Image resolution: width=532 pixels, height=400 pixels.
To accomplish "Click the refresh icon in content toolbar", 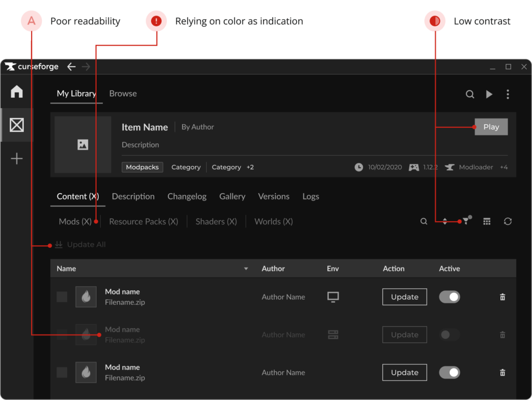I will (508, 221).
